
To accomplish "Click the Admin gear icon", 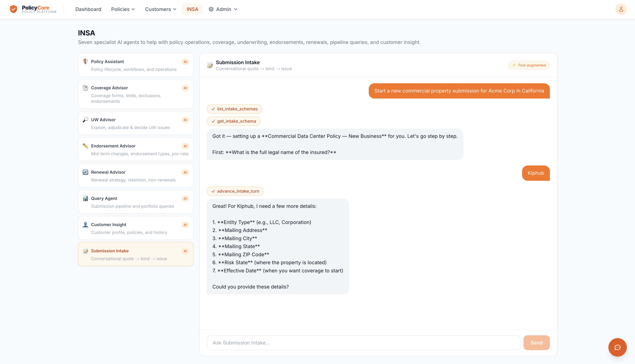I will tap(211, 9).
